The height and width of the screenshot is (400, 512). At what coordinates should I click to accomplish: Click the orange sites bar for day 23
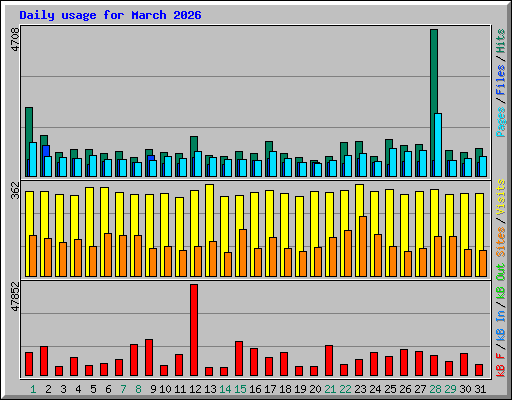363,246
